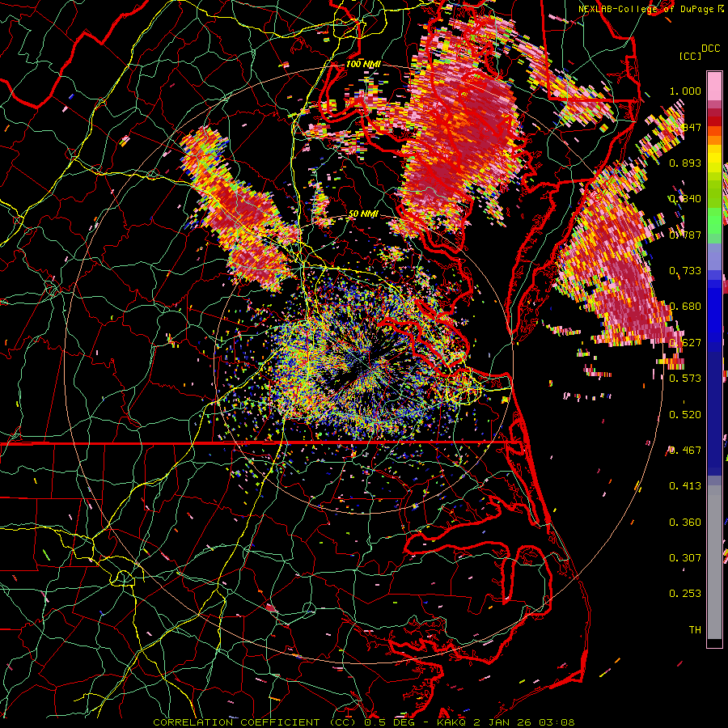Click the 50 NMI range ring label

[x=363, y=214]
